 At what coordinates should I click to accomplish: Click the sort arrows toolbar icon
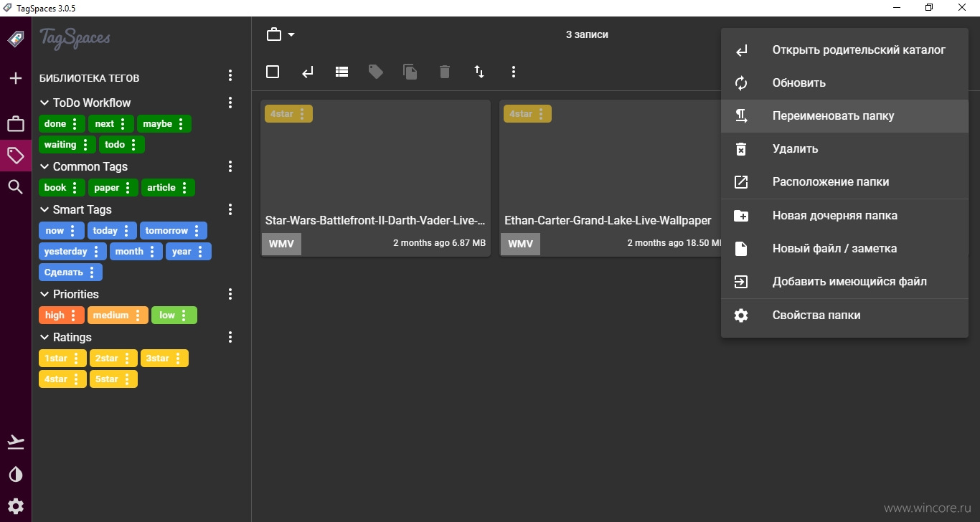point(479,72)
